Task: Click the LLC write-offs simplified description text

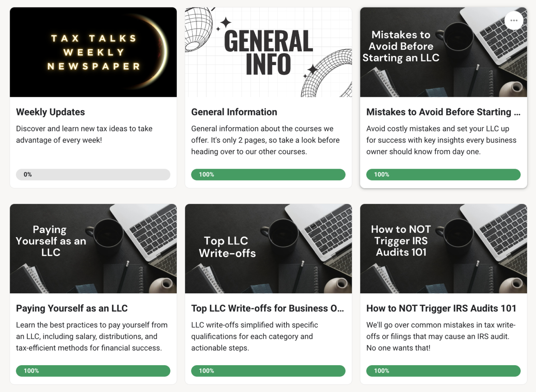Action: coord(255,337)
